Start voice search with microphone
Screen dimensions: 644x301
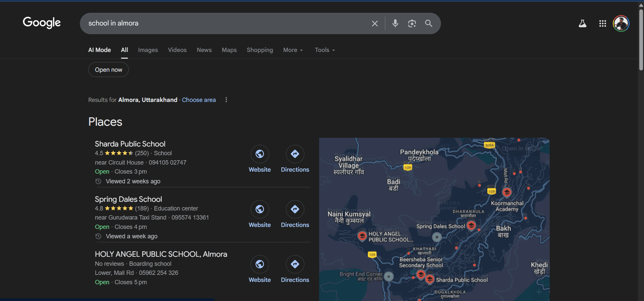coord(395,23)
